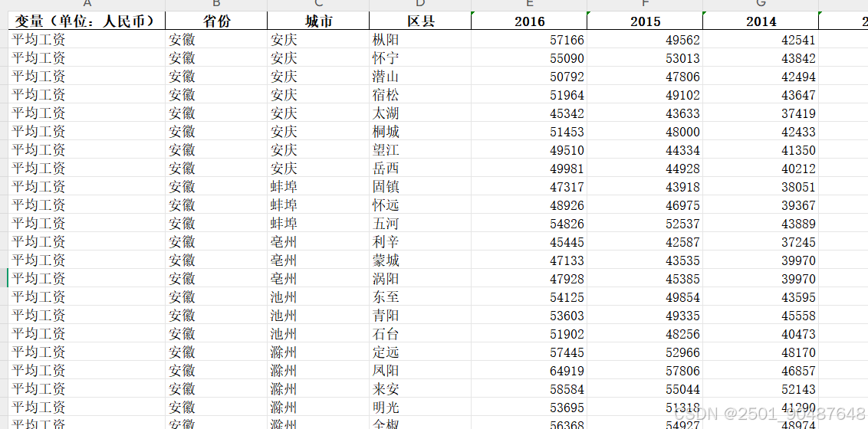The width and height of the screenshot is (868, 429).
Task: Select the cell with value 49510
Action: click(529, 149)
